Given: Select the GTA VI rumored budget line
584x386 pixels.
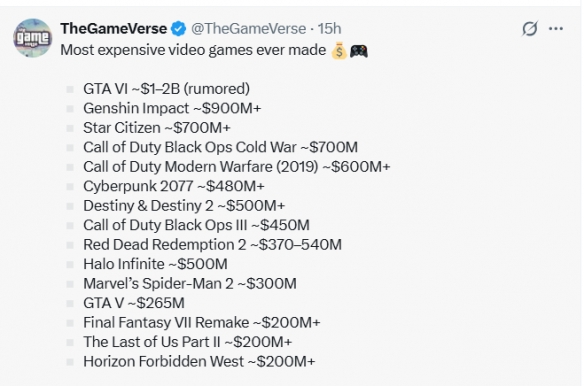Looking at the screenshot, I should pyautogui.click(x=166, y=89).
